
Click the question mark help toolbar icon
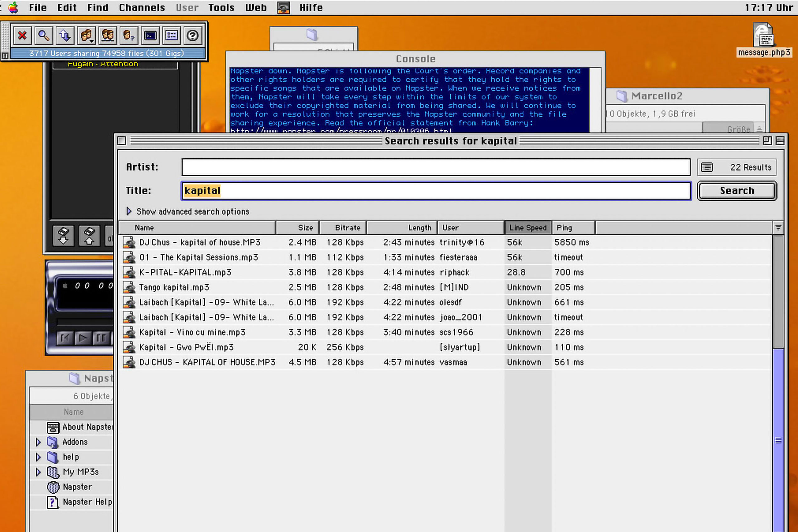click(193, 35)
